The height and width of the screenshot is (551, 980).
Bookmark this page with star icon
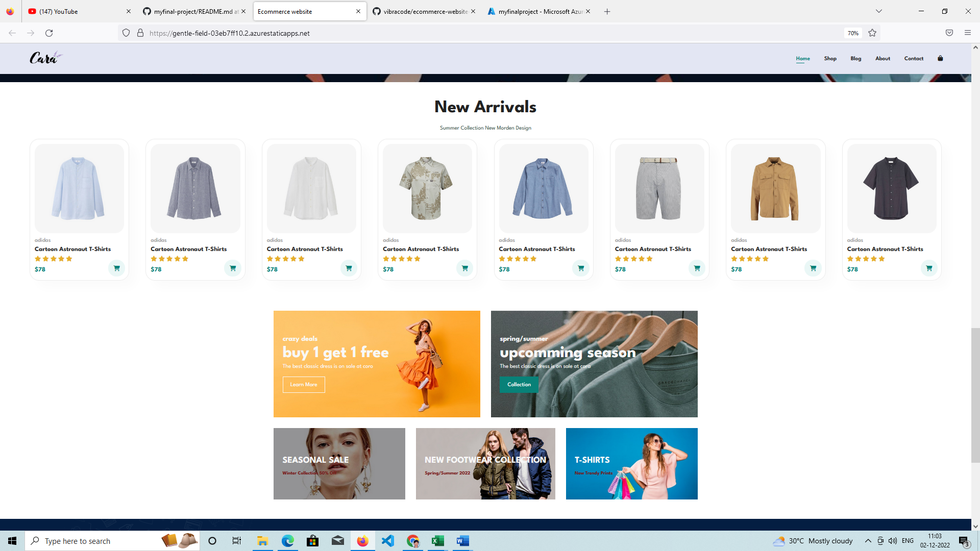(872, 33)
